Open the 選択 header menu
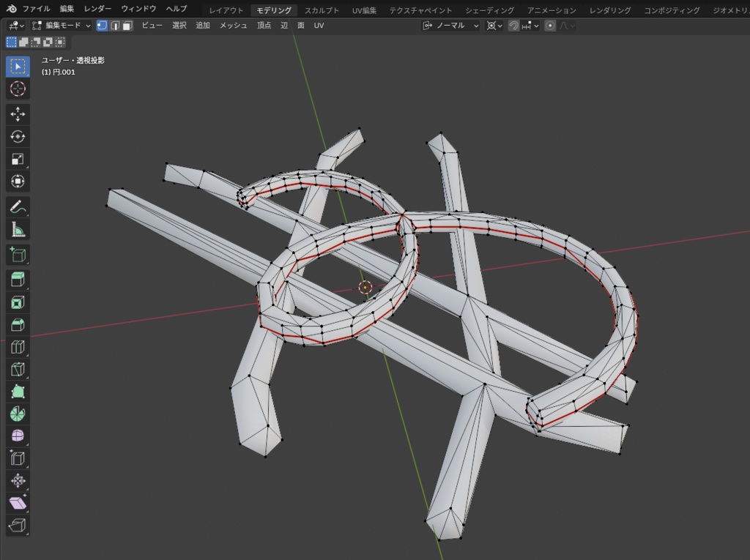The width and height of the screenshot is (750, 560). tap(179, 26)
